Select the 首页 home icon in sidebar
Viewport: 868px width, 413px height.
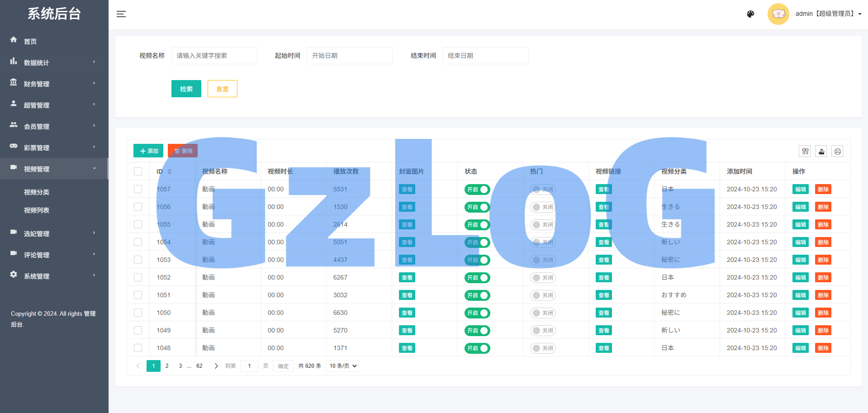[14, 40]
